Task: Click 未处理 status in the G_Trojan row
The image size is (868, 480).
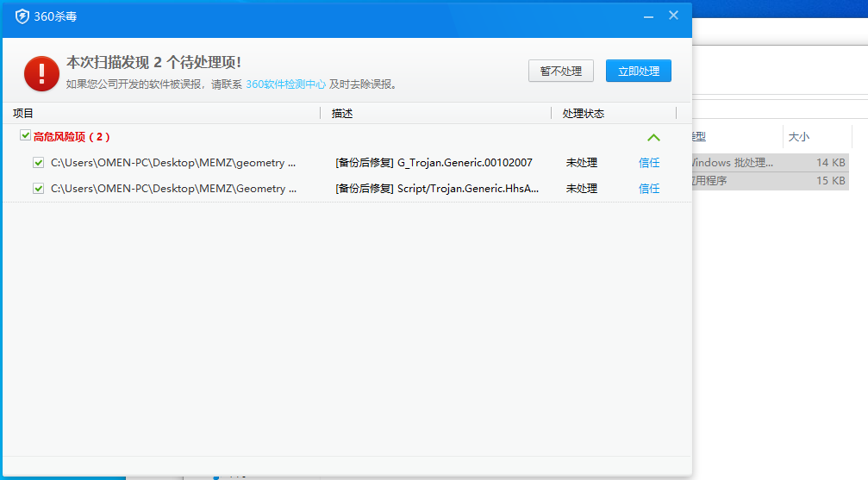Action: pyautogui.click(x=582, y=163)
